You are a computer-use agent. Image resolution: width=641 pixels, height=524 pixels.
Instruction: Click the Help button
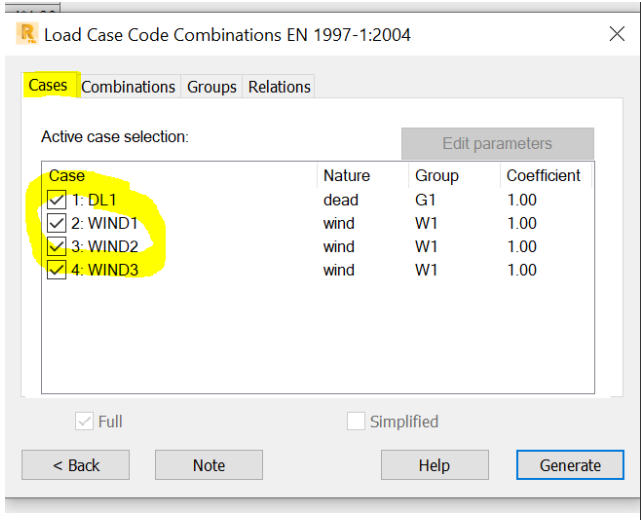pyautogui.click(x=434, y=465)
